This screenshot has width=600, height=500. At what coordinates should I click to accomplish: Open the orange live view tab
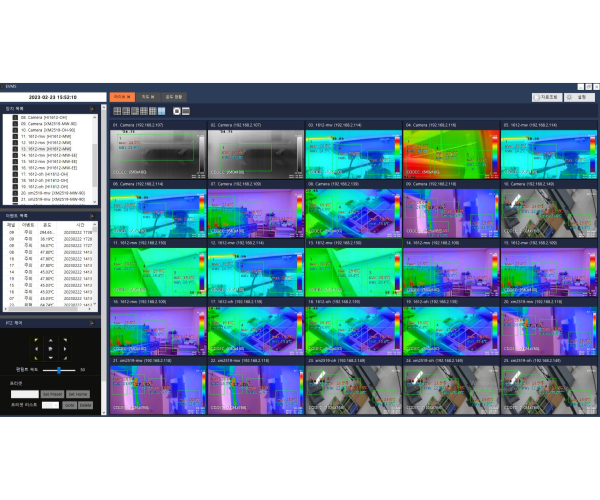pyautogui.click(x=122, y=97)
